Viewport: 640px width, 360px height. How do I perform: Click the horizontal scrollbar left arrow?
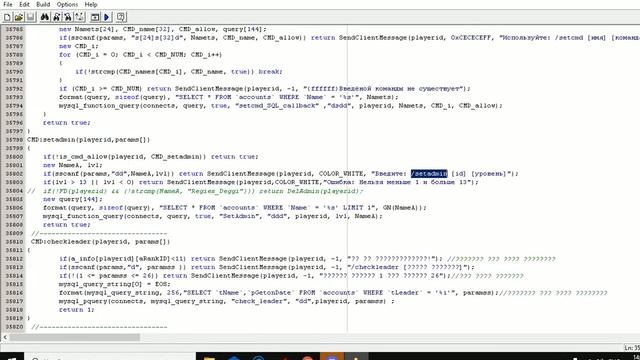(5, 338)
